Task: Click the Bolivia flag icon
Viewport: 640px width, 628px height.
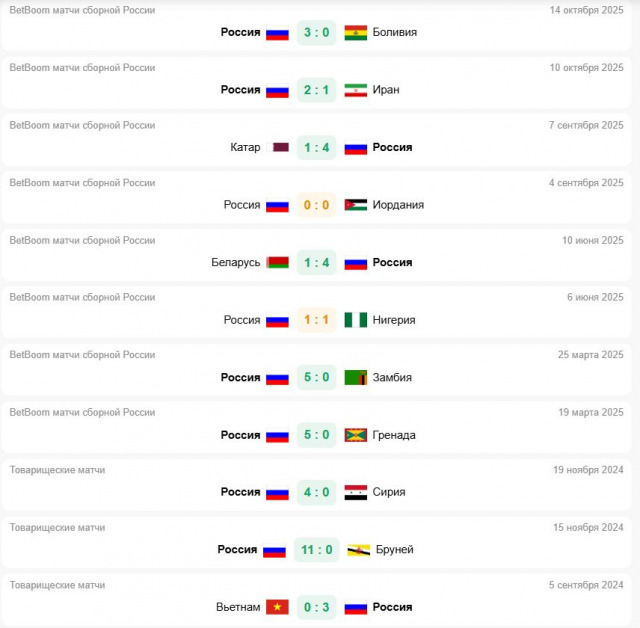Action: tap(355, 32)
